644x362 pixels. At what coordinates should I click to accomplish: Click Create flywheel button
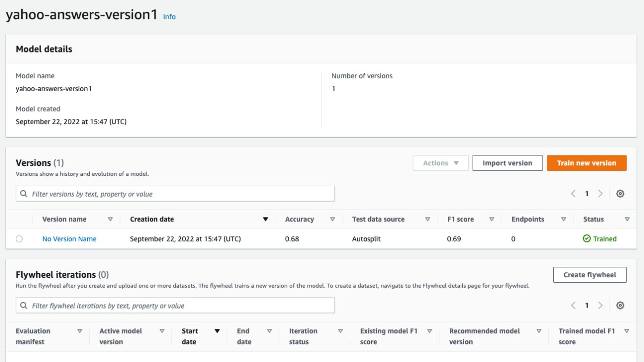(x=590, y=275)
